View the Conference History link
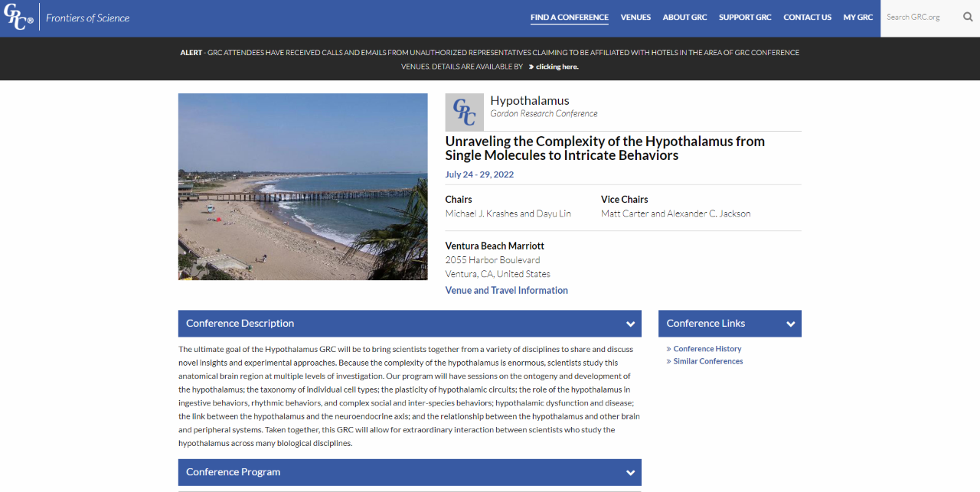Viewport: 980px width, 492px height. (x=707, y=349)
